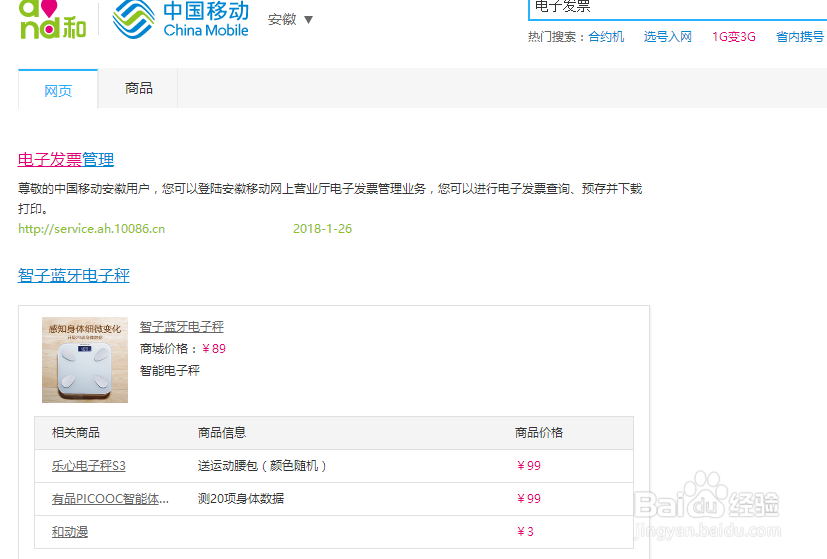Viewport: 827px width, 559px height.
Task: Switch to the 商品 tab
Action: click(x=138, y=89)
